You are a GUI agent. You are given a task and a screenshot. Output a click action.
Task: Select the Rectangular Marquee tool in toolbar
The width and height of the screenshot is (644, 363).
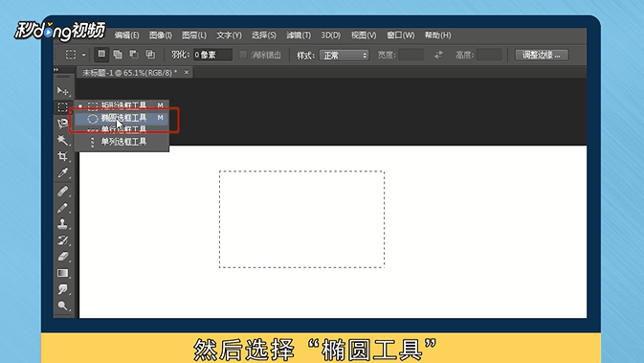pos(62,107)
